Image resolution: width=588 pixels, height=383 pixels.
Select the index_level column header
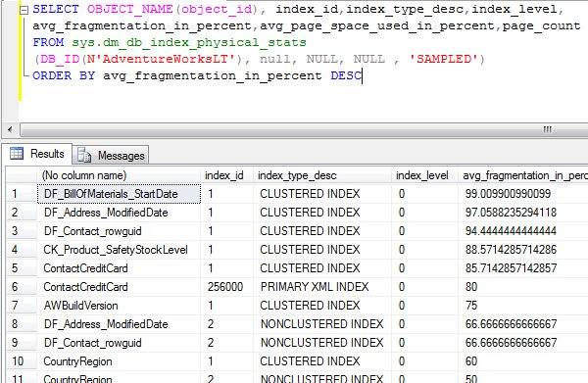click(424, 175)
